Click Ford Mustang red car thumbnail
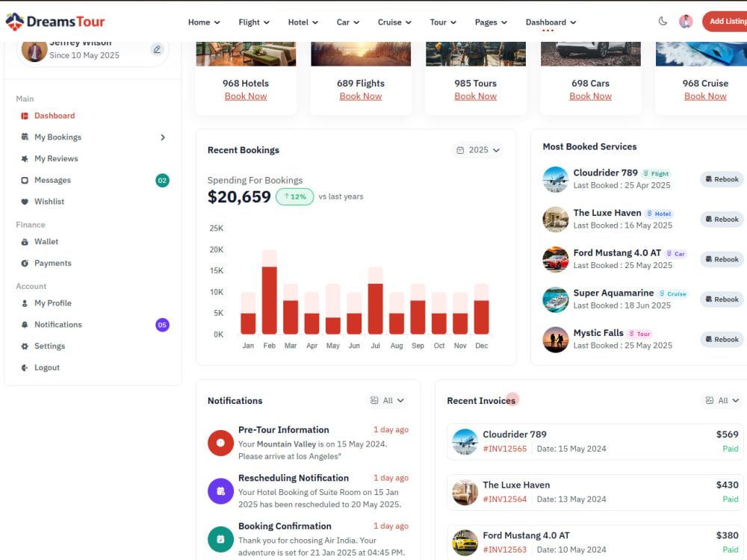Image resolution: width=747 pixels, height=560 pixels. coord(556,260)
